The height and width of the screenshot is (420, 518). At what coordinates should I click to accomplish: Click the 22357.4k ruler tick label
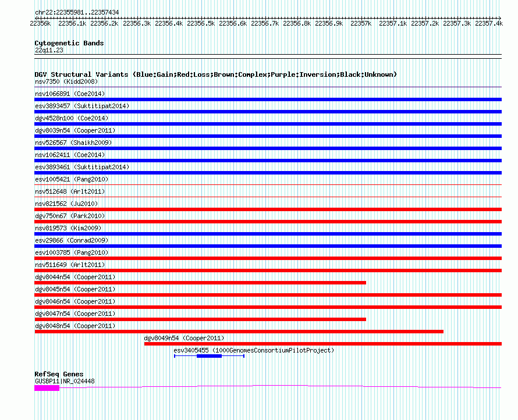(489, 23)
